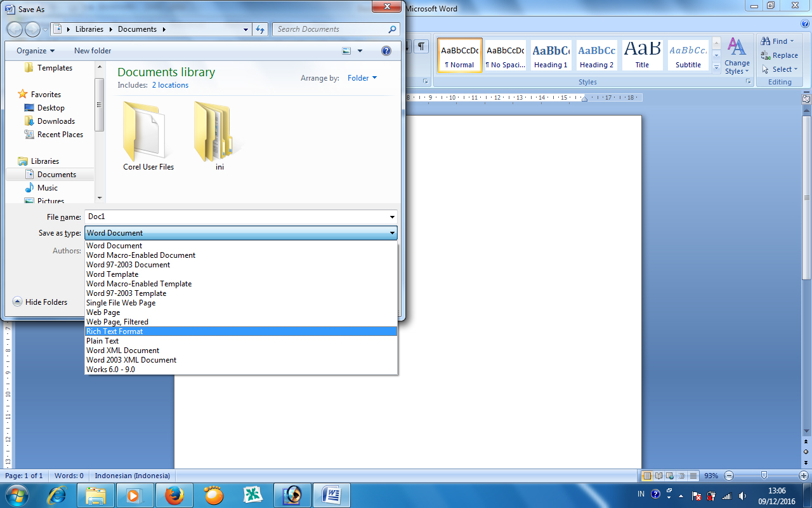Open the Select dropdown in Editing group
Image resolution: width=812 pixels, height=508 pixels.
coord(780,69)
